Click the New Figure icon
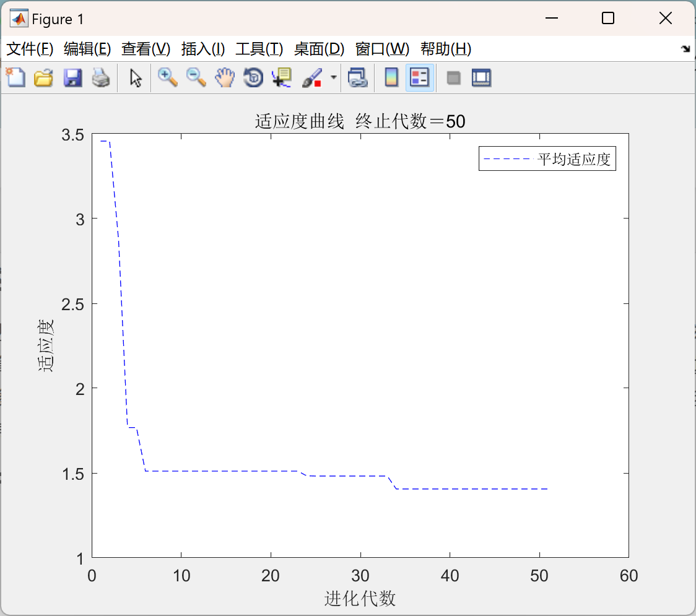This screenshot has height=616, width=696. pyautogui.click(x=15, y=77)
